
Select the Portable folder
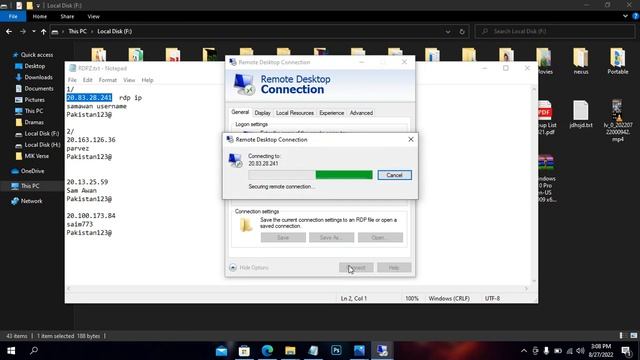[x=618, y=61]
